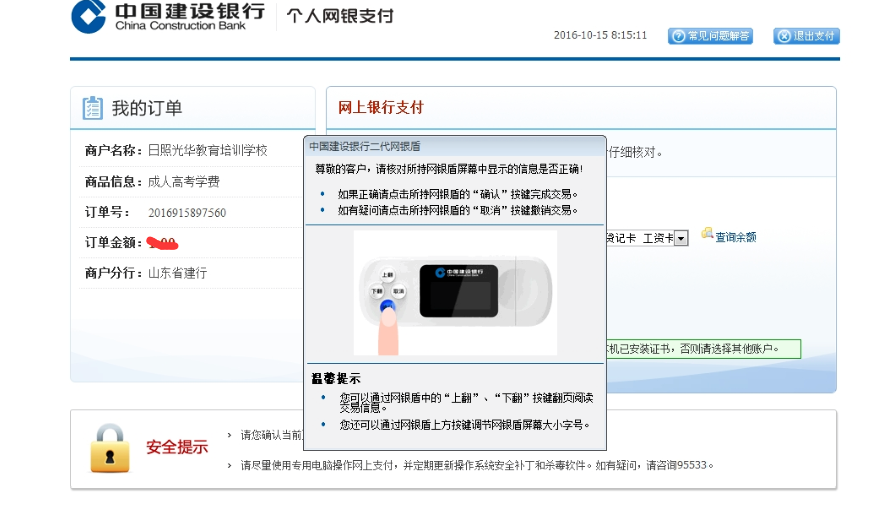Select merchant branch 山东省建行
The image size is (891, 511).
point(177,273)
